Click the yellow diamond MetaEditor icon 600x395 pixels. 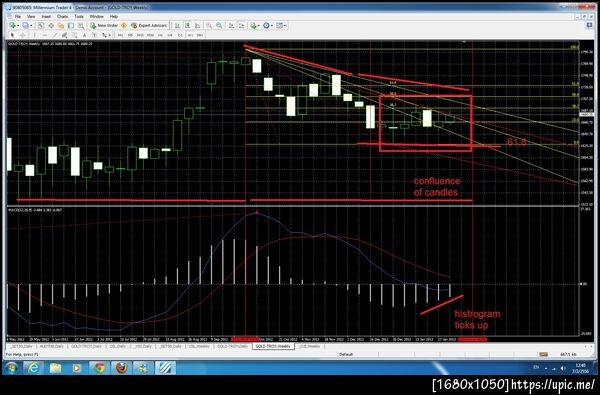[x=124, y=25]
